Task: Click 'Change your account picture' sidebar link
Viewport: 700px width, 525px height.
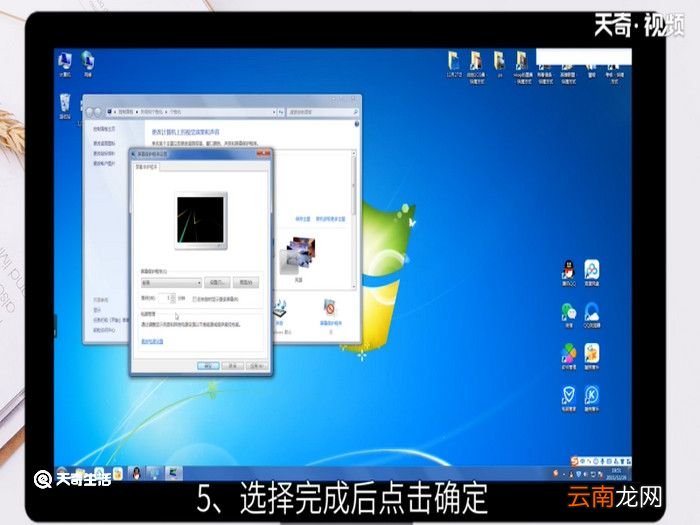Action: point(104,163)
